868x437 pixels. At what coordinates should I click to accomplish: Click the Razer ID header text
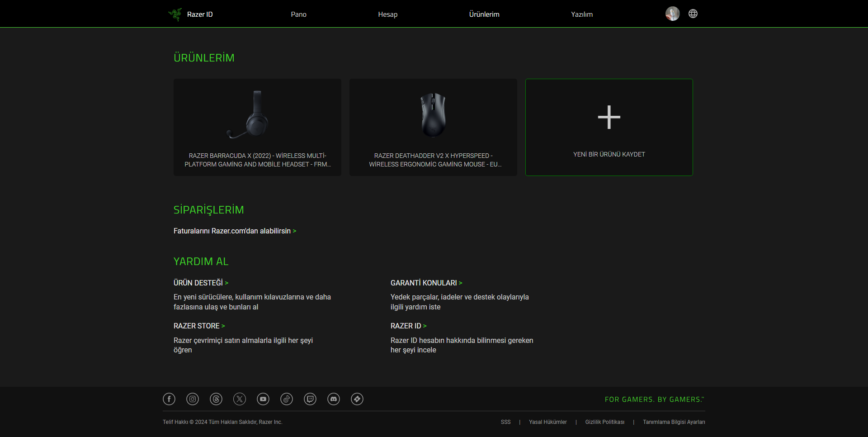pos(200,14)
